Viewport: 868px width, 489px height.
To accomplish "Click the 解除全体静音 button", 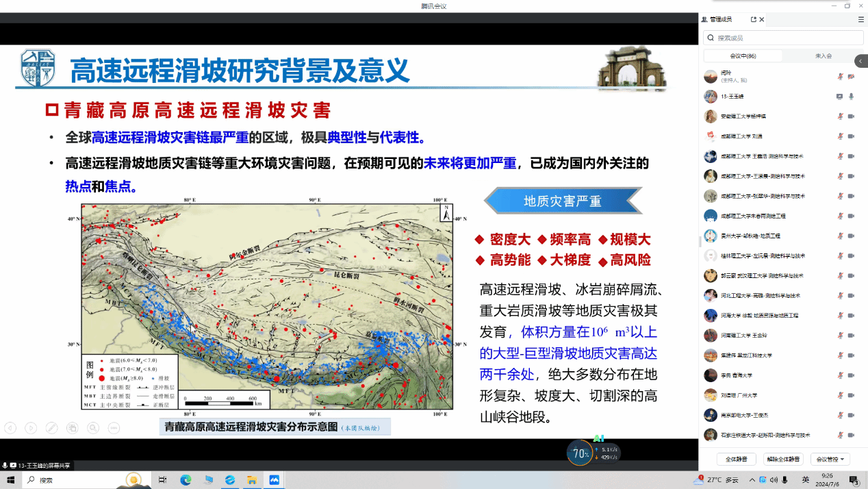I will [783, 459].
